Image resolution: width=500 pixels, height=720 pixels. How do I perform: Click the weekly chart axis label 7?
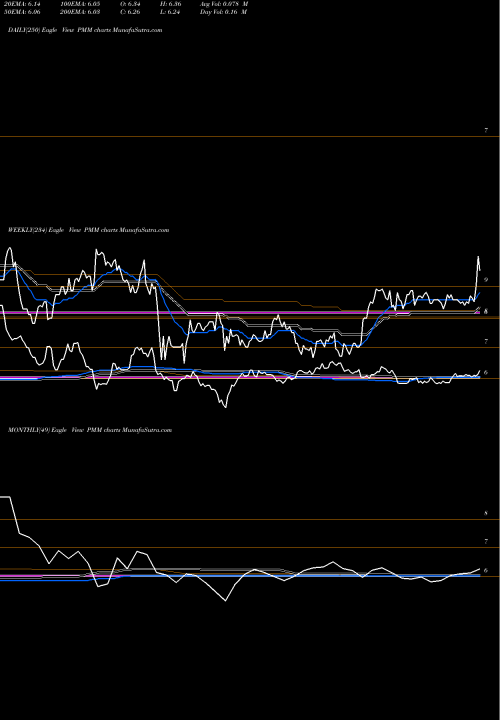(x=486, y=342)
